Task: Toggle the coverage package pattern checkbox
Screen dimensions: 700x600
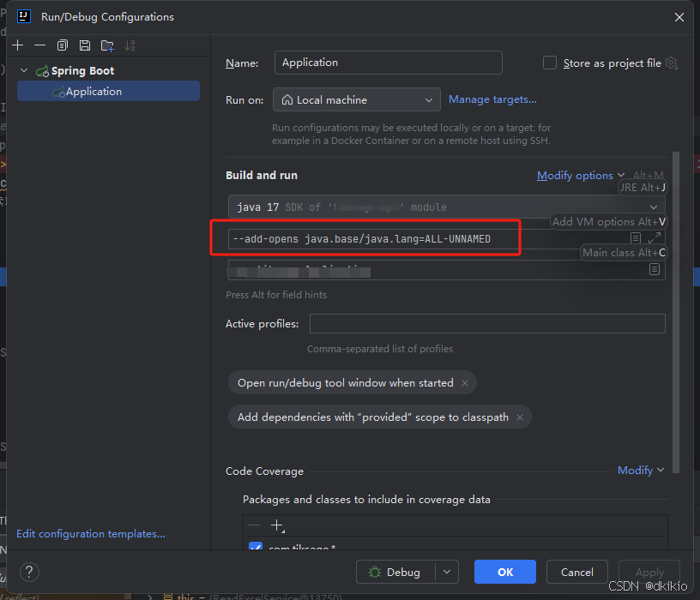Action: click(256, 547)
